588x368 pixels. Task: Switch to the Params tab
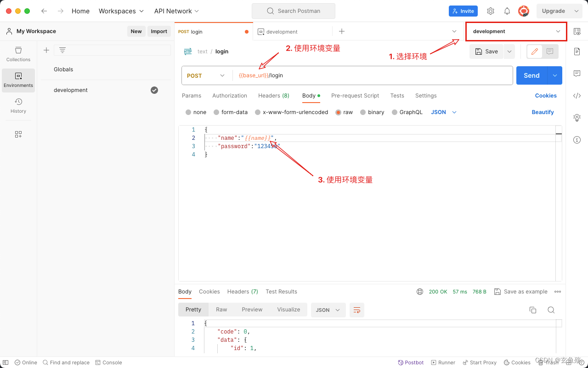point(192,96)
